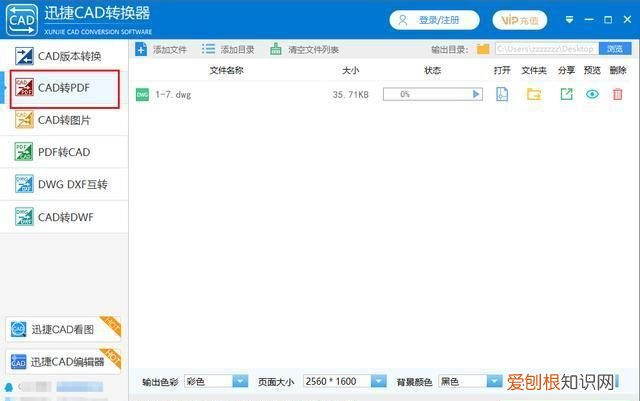Image resolution: width=640 pixels, height=401 pixels.
Task: Start conversion with the play arrow
Action: point(476,94)
